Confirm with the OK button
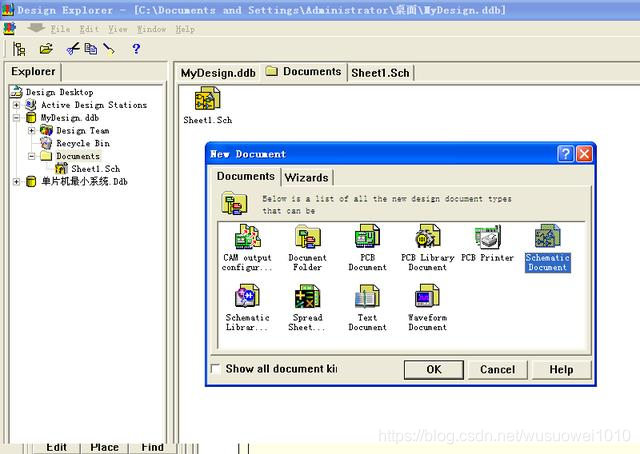 pyautogui.click(x=433, y=369)
